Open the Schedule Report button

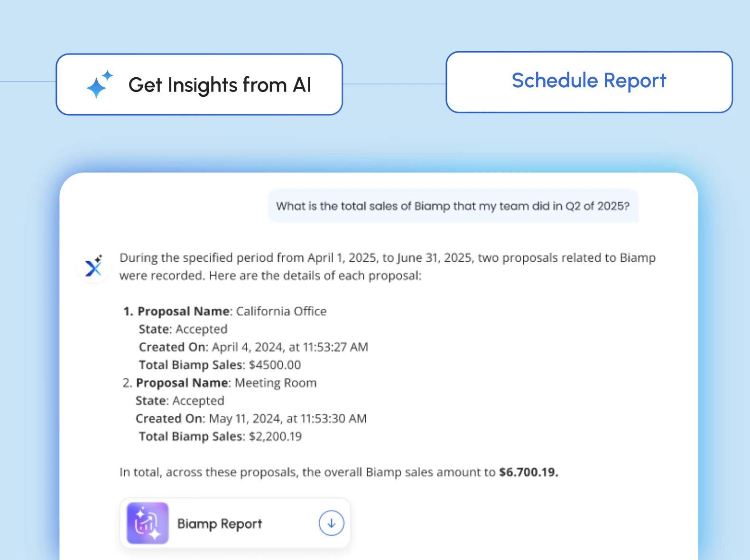click(x=589, y=82)
